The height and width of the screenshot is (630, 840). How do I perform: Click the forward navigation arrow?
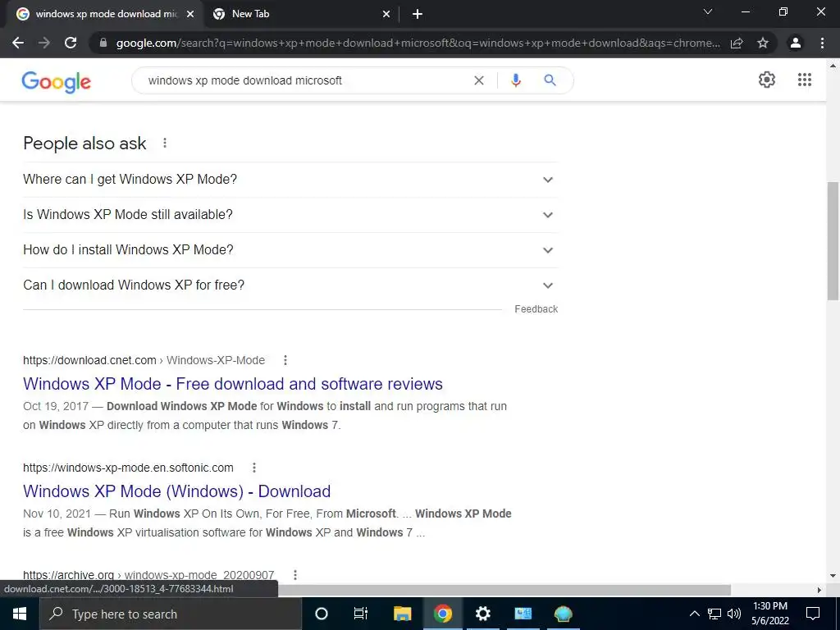click(44, 43)
